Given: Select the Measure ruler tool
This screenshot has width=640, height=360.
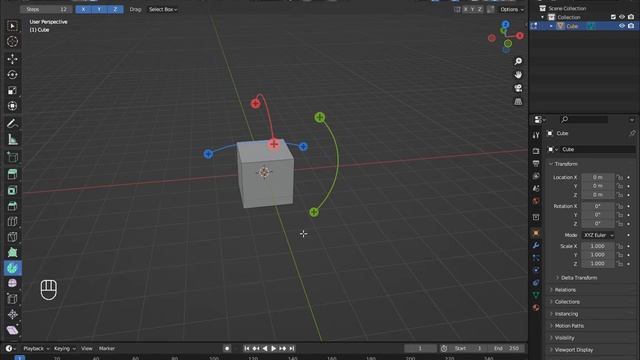Looking at the screenshot, I should point(12,140).
